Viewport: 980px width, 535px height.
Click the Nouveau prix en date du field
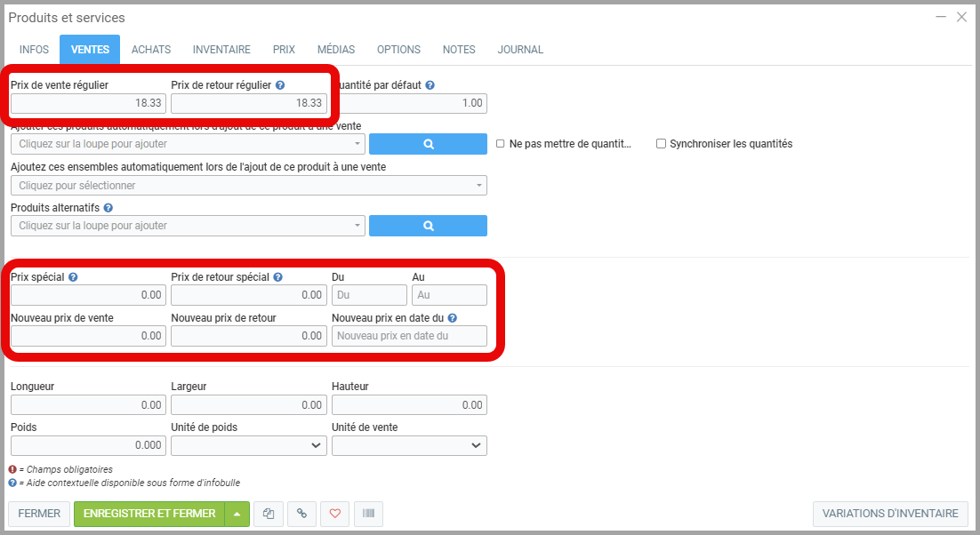(x=409, y=335)
